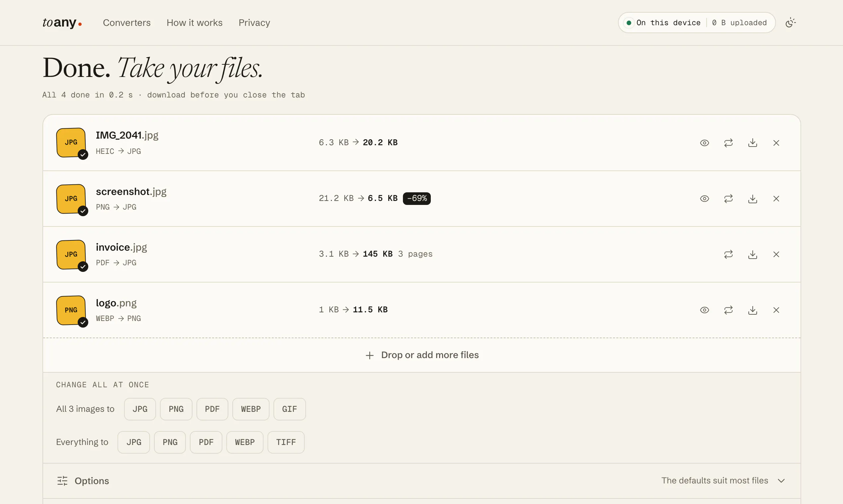The image size is (843, 504).
Task: Click the -69% size reduction badge
Action: click(x=417, y=199)
